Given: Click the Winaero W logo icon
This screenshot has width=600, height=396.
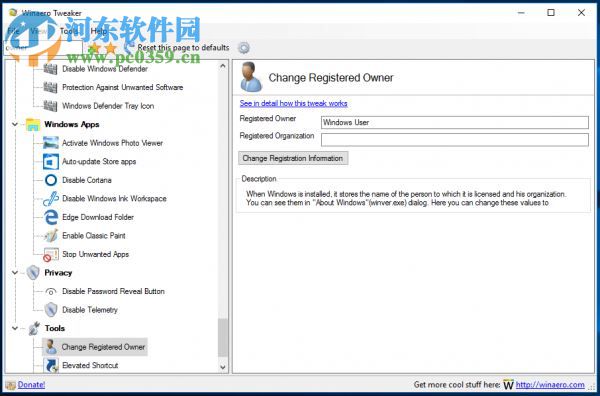Looking at the screenshot, I should click(509, 385).
